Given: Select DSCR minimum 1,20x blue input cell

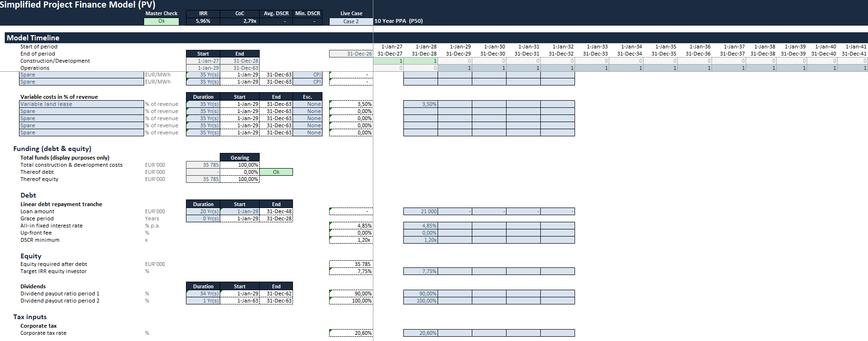Looking at the screenshot, I should (420, 240).
